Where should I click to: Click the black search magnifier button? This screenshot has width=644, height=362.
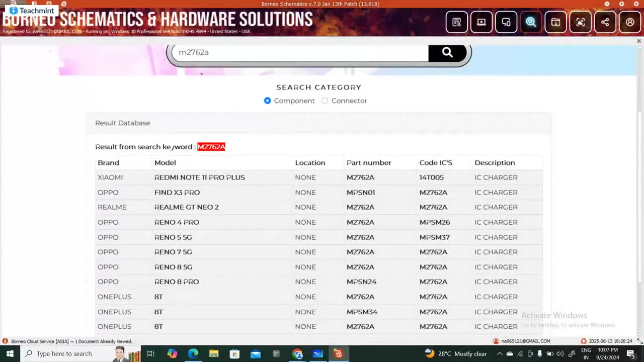[447, 53]
